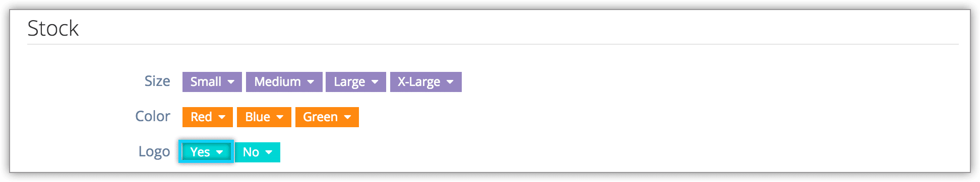This screenshot has width=980, height=182.
Task: Click the arrow icon beside No
Action: (269, 152)
